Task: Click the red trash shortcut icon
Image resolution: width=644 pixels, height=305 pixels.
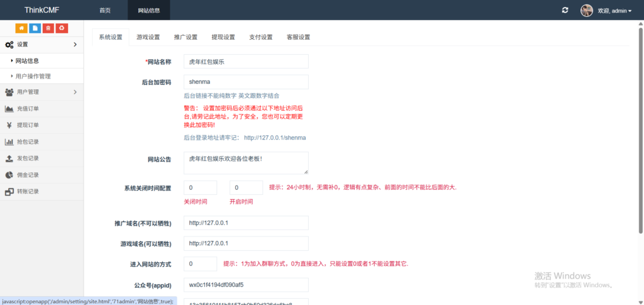Action: click(x=48, y=28)
